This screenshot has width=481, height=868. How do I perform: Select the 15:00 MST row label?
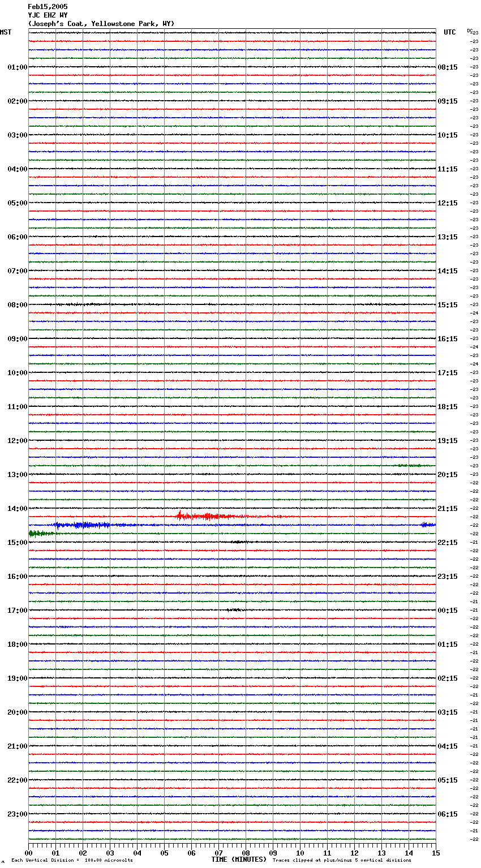click(17, 543)
